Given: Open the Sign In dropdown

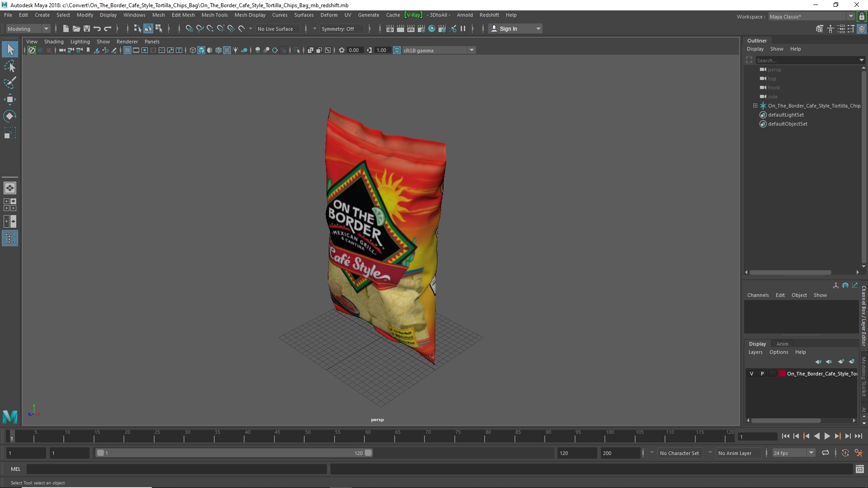Looking at the screenshot, I should pyautogui.click(x=515, y=28).
